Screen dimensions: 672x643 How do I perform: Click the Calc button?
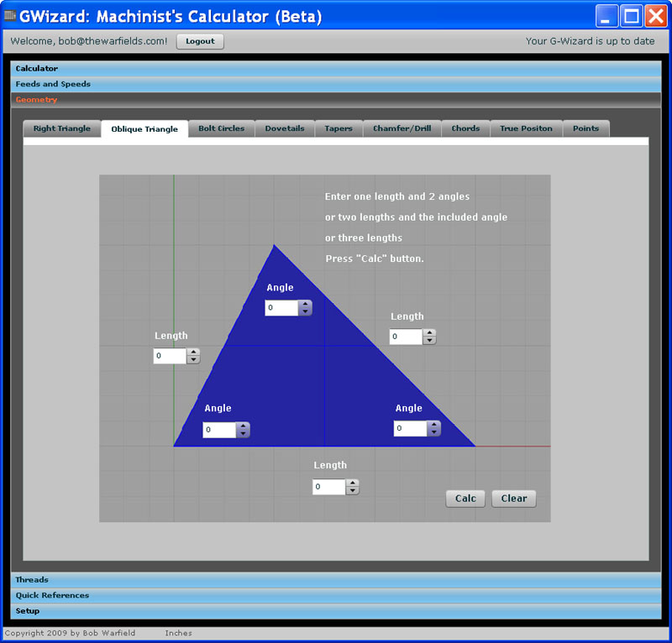coord(465,499)
